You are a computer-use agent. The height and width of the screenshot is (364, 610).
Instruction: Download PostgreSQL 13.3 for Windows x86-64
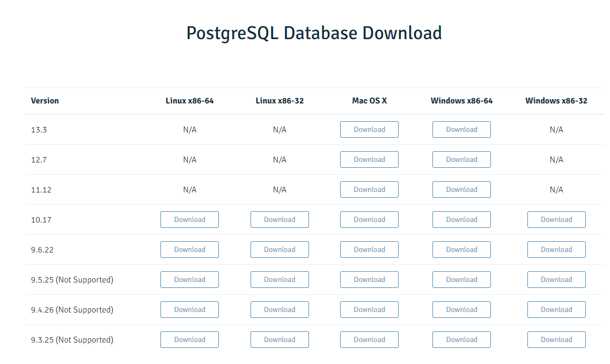461,130
